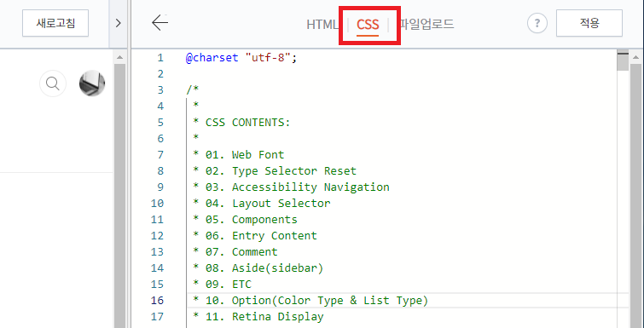
Task: Click the "02. Type Selector Reset" line
Action: (275, 171)
